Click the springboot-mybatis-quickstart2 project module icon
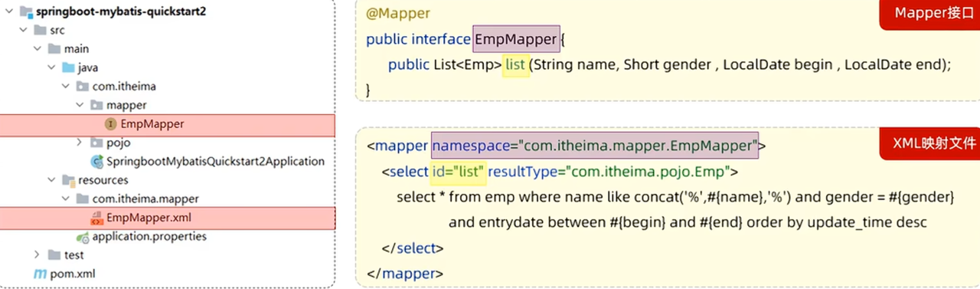The height and width of the screenshot is (289, 980). [x=25, y=11]
